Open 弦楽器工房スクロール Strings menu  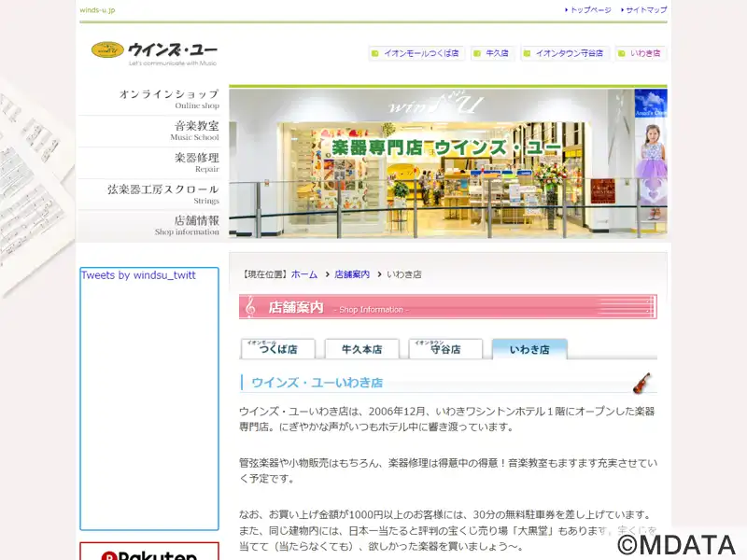(150, 194)
